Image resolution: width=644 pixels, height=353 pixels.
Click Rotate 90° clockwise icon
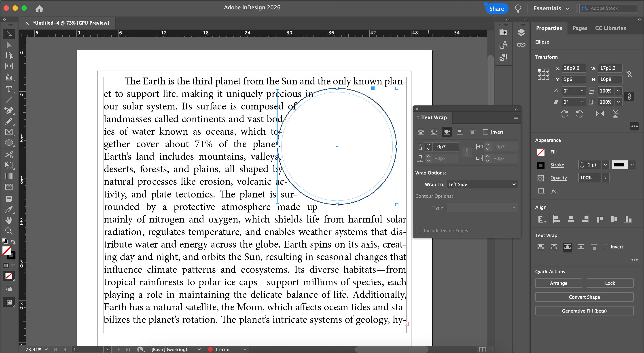[x=564, y=114]
